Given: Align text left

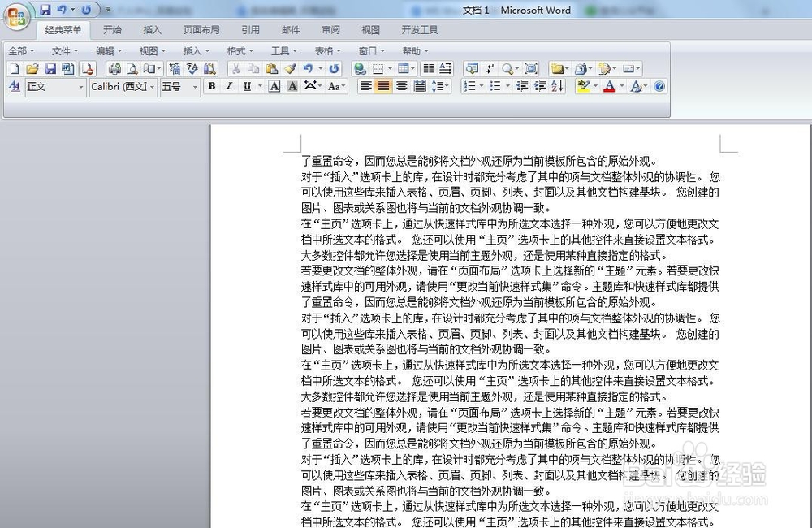Looking at the screenshot, I should click(365, 87).
